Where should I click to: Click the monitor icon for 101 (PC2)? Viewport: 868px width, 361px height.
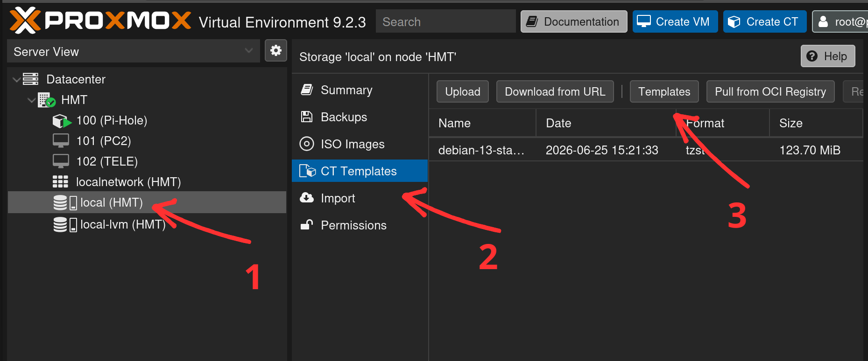coord(61,141)
